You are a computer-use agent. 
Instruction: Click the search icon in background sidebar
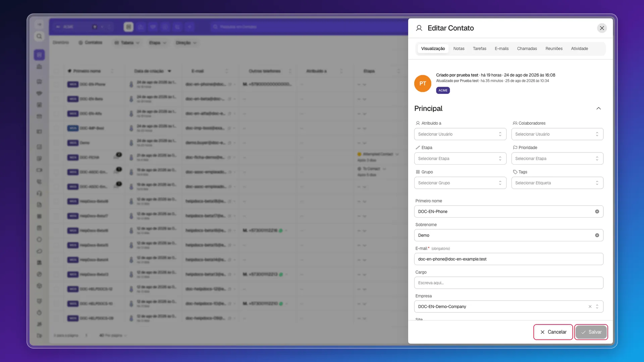pos(39,36)
